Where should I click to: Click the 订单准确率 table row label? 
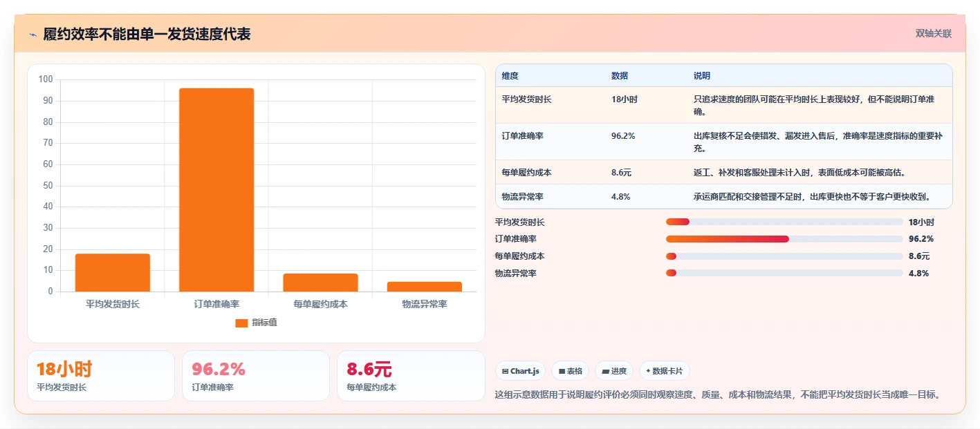tap(523, 136)
